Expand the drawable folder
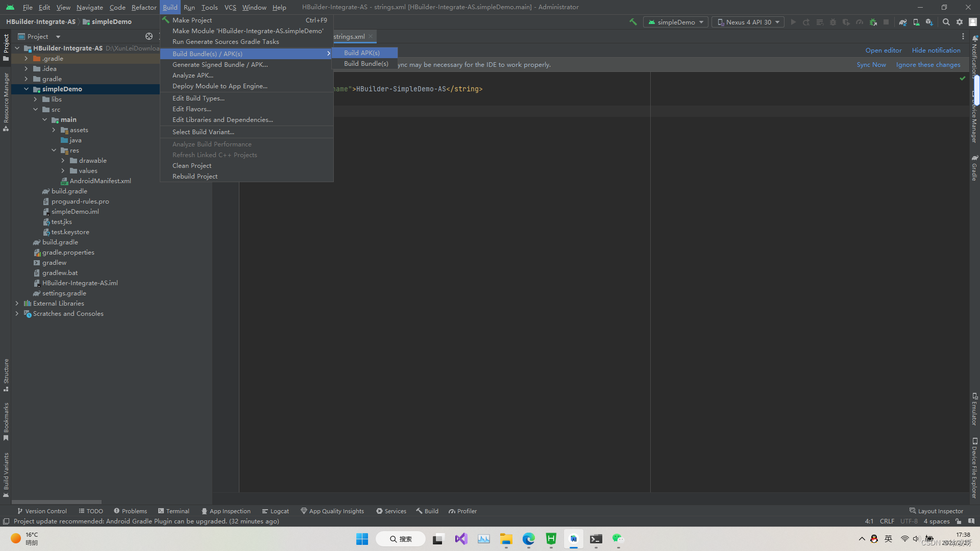 [63, 160]
